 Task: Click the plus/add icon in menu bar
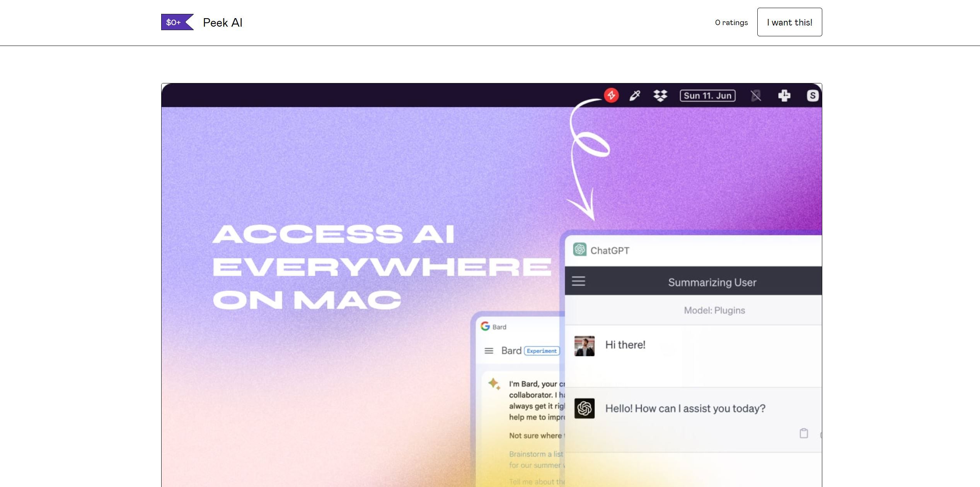(784, 95)
